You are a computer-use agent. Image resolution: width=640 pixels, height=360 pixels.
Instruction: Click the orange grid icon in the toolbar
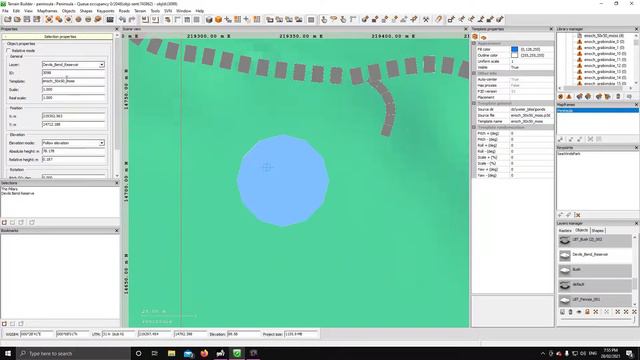tap(237, 19)
